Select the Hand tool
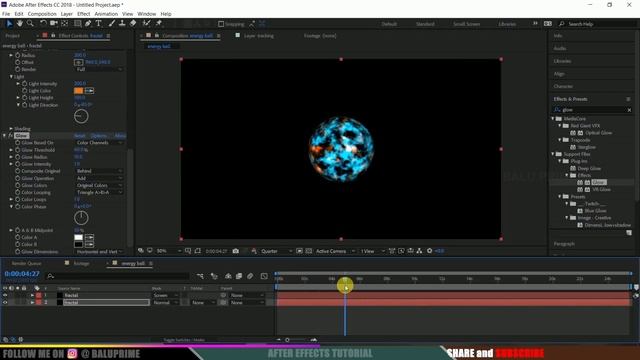The height and width of the screenshot is (360, 640). 20,24
